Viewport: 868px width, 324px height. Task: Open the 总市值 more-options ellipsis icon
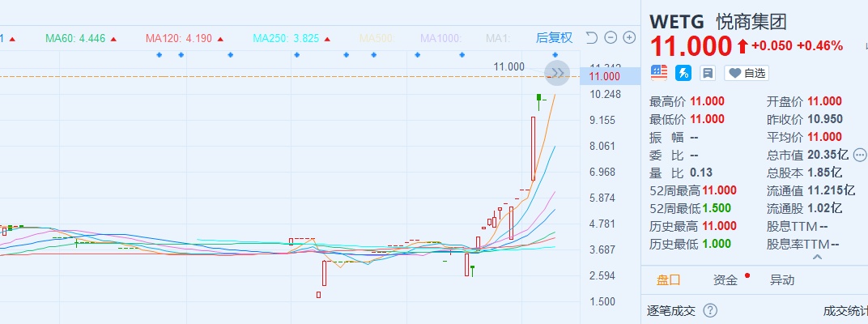click(860, 155)
